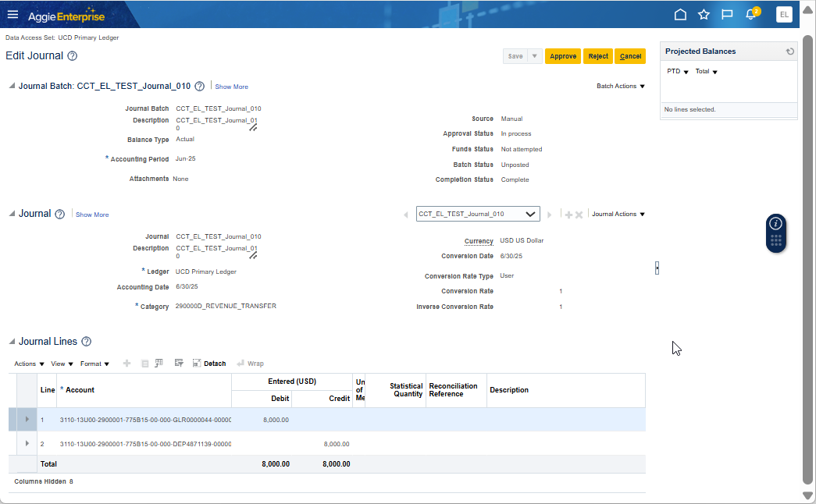Screen dimensions: 816x504
Task: Click the Journal Lines help icon
Action: point(87,342)
